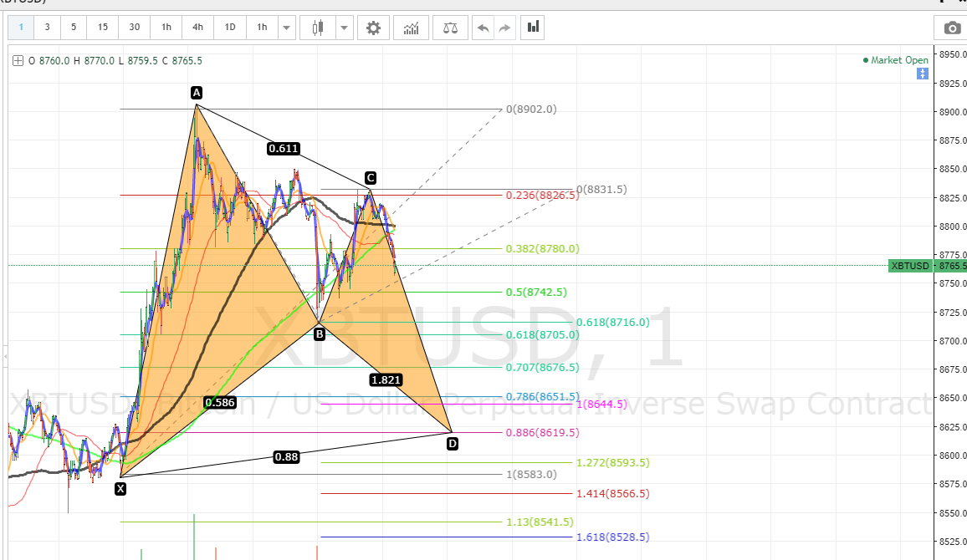Select the 1D interval

click(229, 27)
